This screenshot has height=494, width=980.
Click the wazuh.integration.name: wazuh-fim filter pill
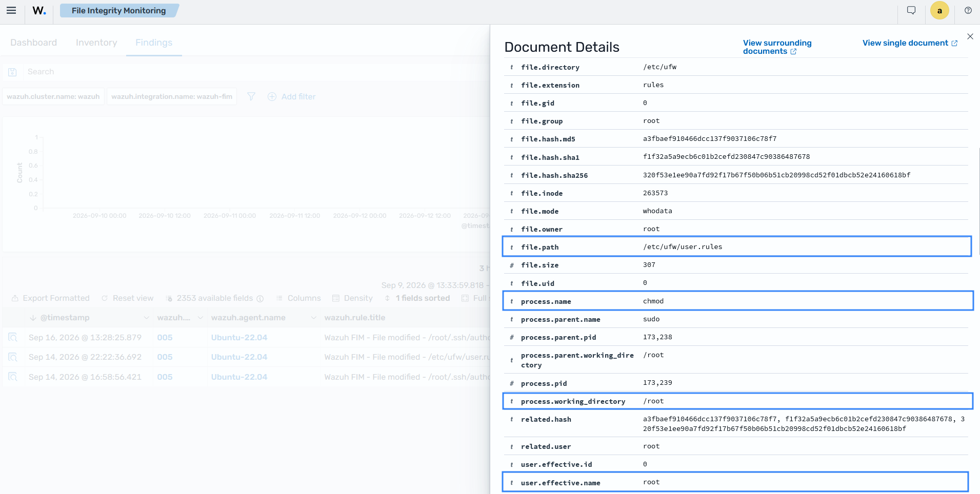(172, 96)
